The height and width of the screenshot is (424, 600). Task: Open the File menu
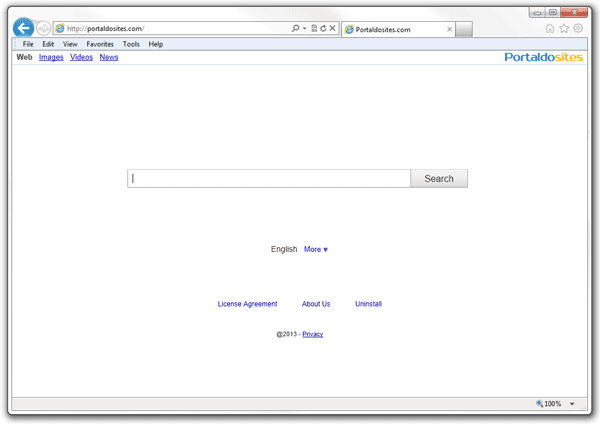[28, 44]
